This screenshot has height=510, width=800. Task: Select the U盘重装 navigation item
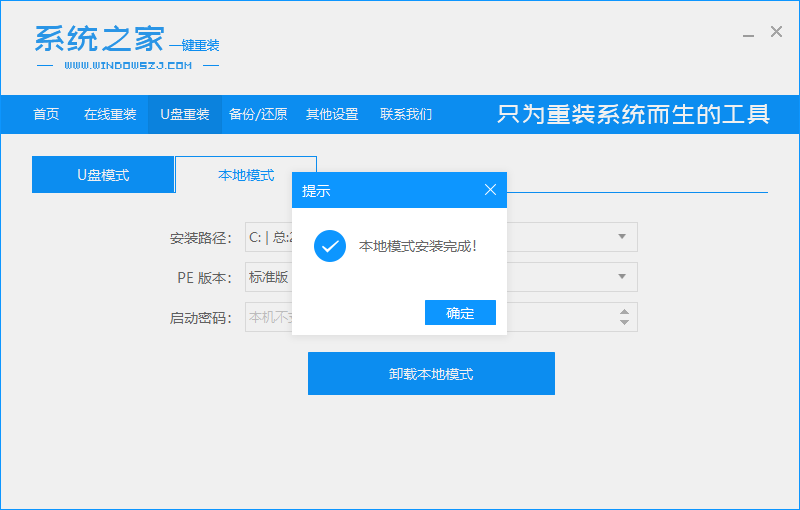(185, 114)
